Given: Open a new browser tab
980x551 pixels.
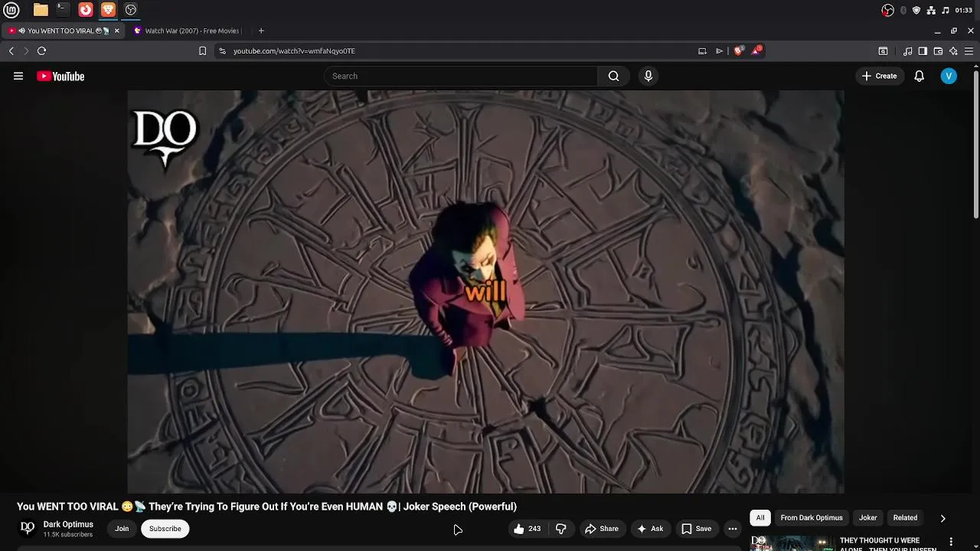Looking at the screenshot, I should pyautogui.click(x=261, y=31).
